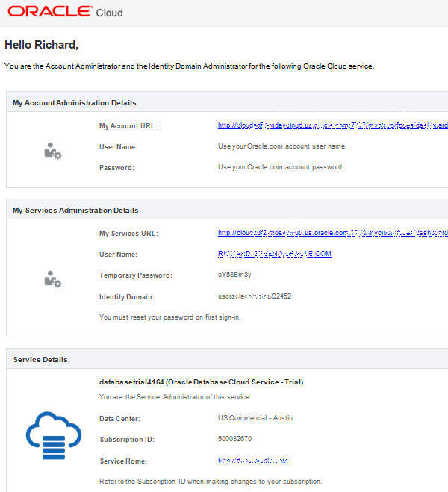This screenshot has height=492, width=448.
Task: Click 'Refer to the Subscription ID' note
Action: click(x=211, y=482)
